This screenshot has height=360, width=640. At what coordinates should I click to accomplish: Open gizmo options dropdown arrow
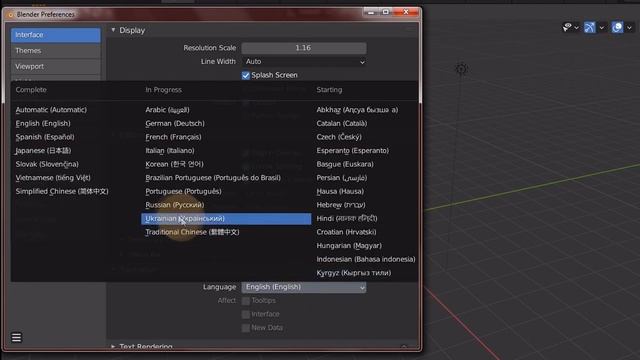coord(602,28)
